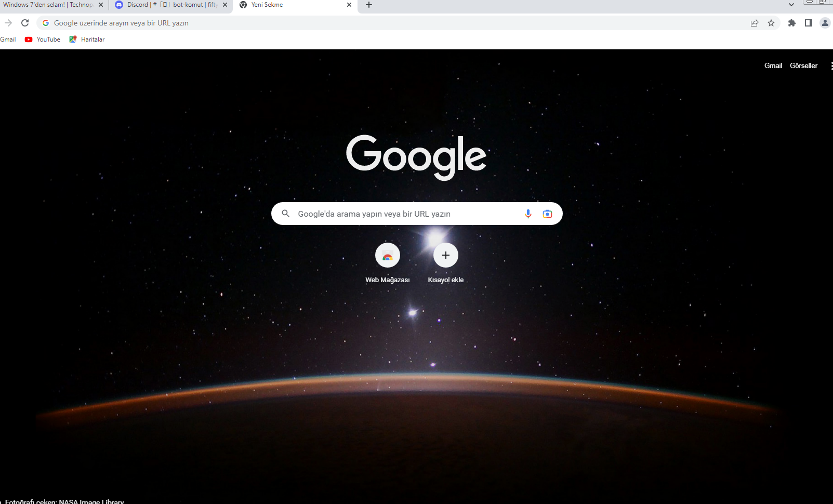833x504 pixels.
Task: Reload the current page
Action: pyautogui.click(x=25, y=23)
